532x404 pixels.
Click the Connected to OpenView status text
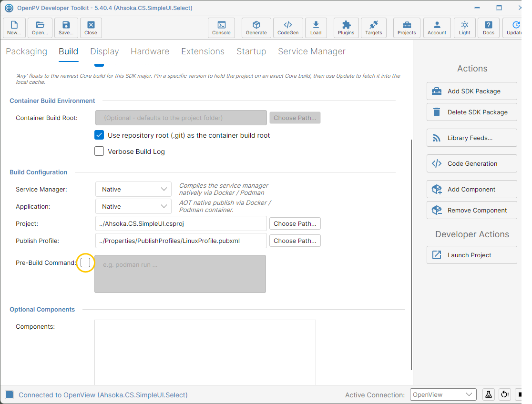coord(103,395)
